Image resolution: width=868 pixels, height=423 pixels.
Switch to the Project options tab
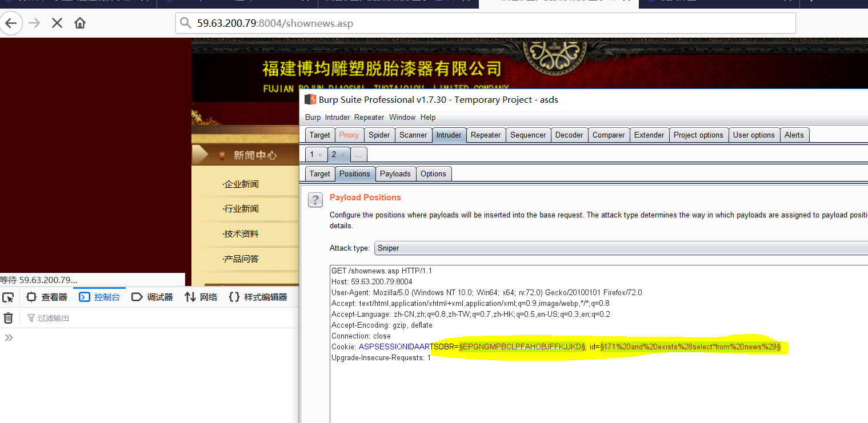(x=698, y=135)
